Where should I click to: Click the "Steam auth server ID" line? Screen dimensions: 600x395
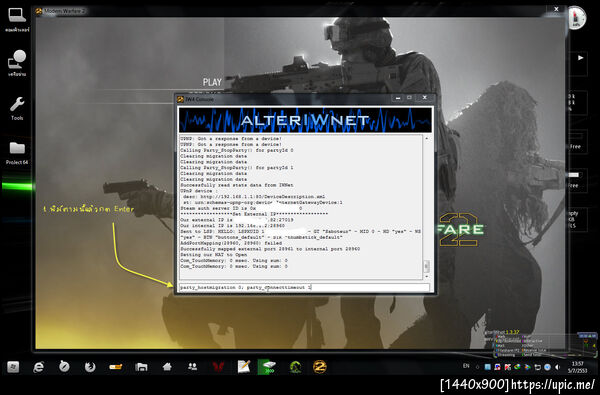point(241,208)
